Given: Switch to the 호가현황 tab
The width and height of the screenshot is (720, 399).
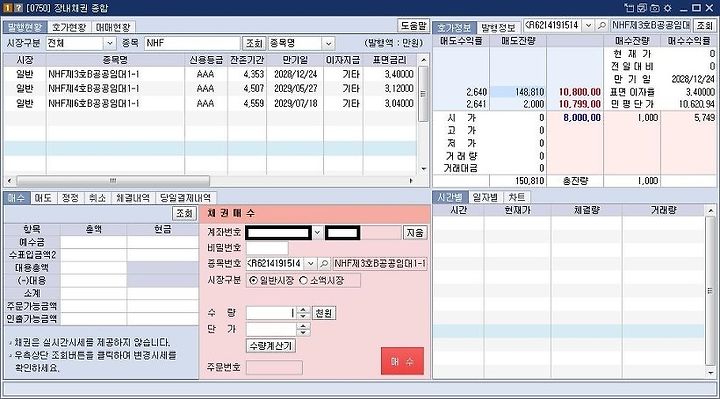Looking at the screenshot, I should [x=69, y=27].
